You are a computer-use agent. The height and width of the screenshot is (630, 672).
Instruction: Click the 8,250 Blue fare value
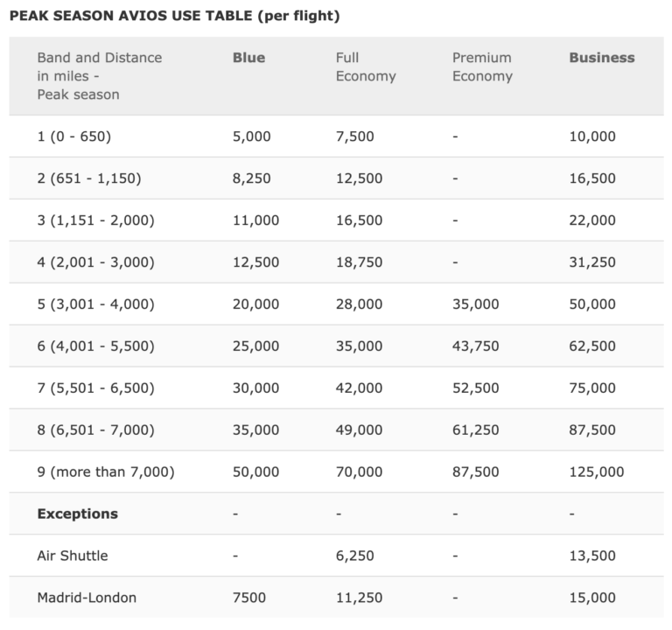[252, 178]
